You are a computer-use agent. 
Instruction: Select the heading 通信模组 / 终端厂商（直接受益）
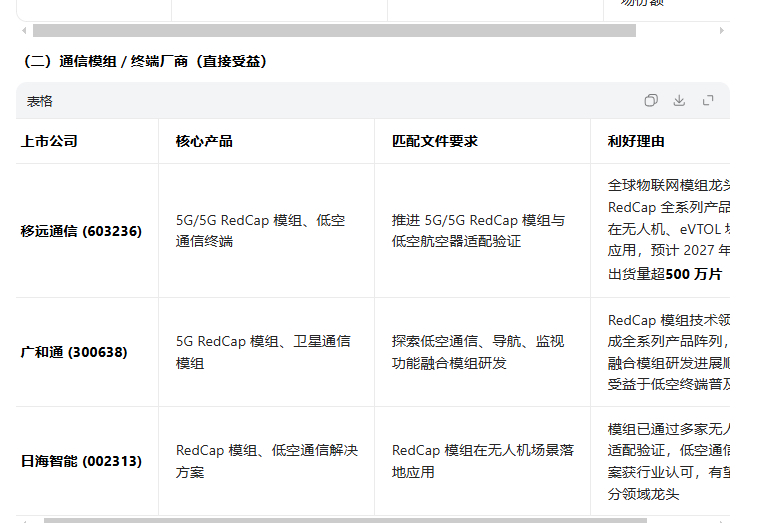coord(144,62)
